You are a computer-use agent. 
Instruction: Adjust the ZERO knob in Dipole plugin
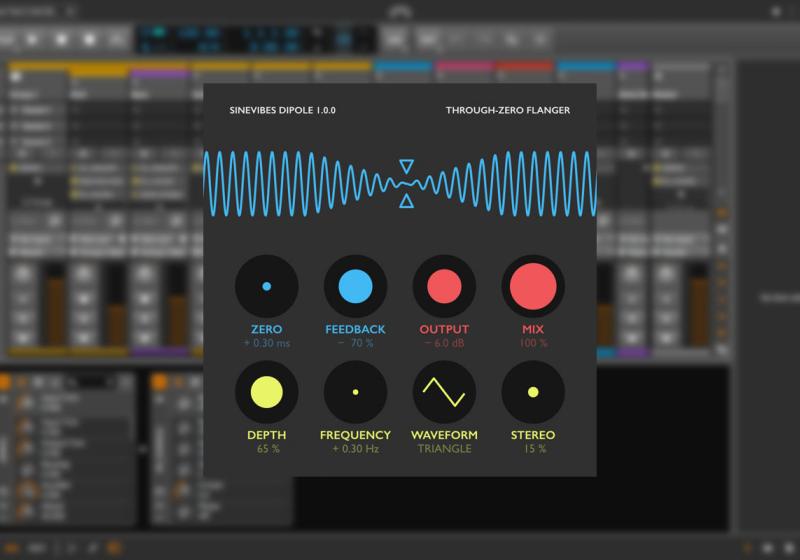tap(266, 286)
